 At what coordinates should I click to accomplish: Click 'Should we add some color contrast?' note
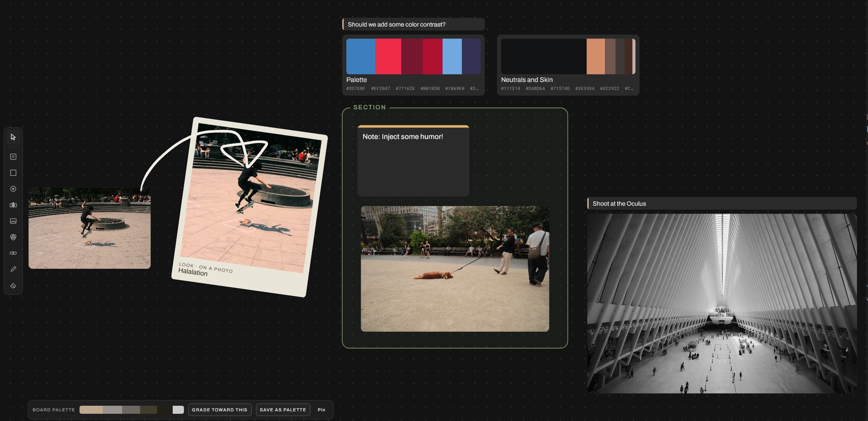413,24
